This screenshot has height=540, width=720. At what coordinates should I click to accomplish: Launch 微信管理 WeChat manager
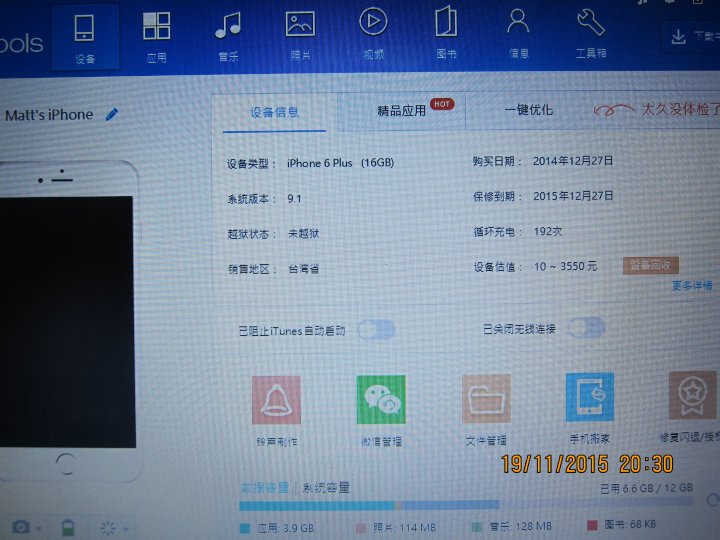click(381, 411)
